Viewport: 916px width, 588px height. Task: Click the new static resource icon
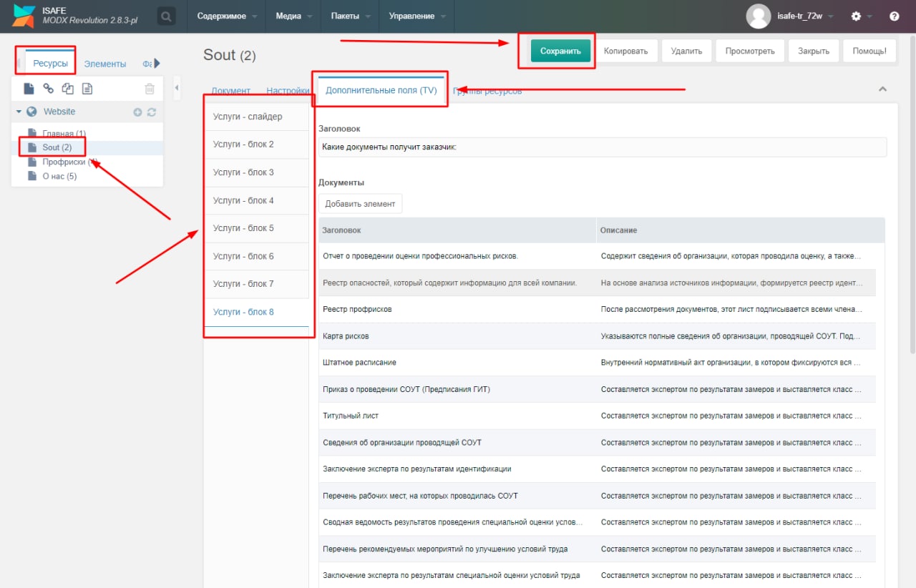87,89
